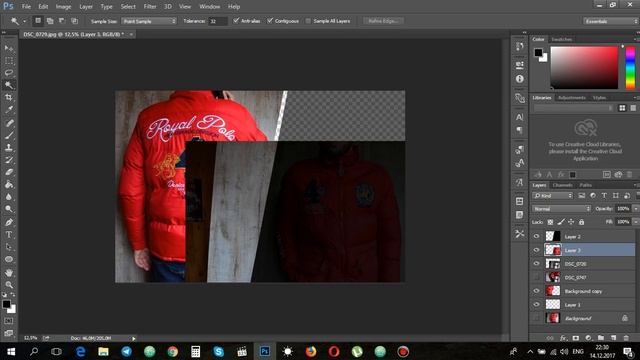Hide Layer 3 visibility eye

[536, 250]
